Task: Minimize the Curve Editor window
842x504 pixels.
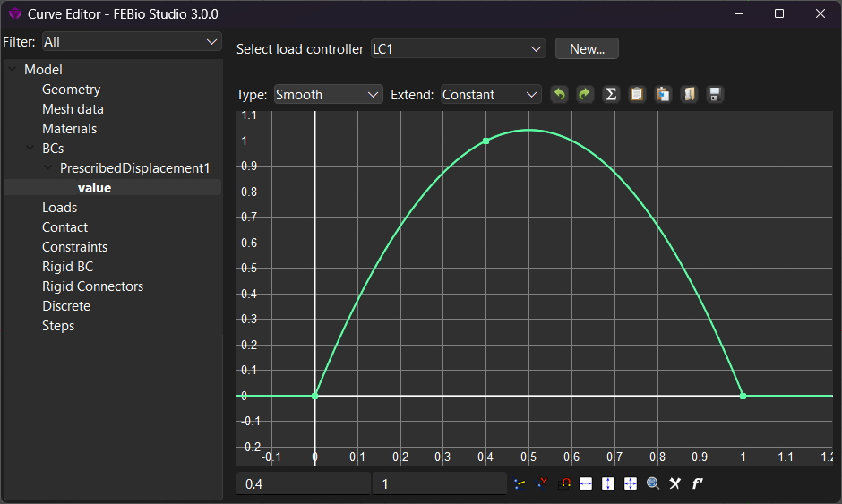Action: click(x=739, y=14)
